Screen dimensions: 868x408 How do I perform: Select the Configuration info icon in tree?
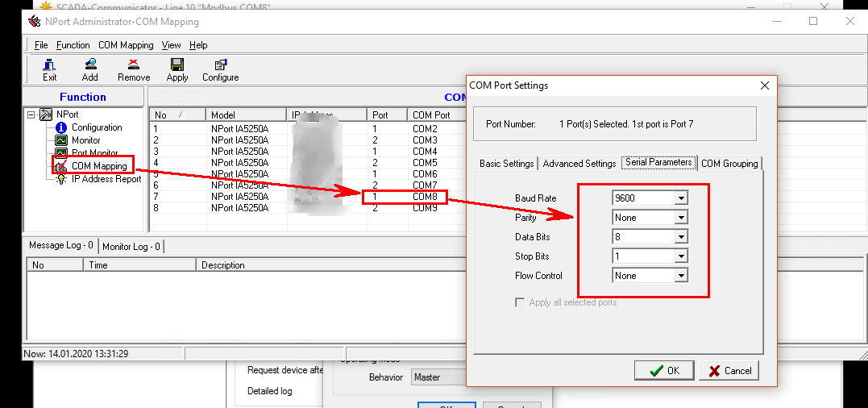(61, 127)
